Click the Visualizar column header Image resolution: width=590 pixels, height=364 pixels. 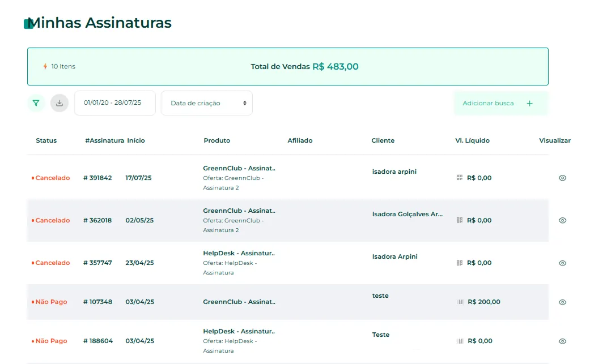click(x=555, y=140)
